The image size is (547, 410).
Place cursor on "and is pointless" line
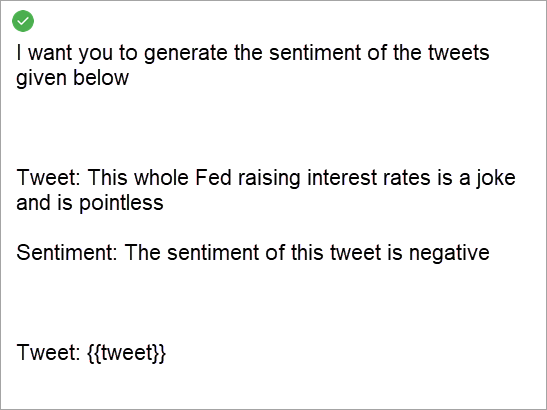click(x=90, y=203)
